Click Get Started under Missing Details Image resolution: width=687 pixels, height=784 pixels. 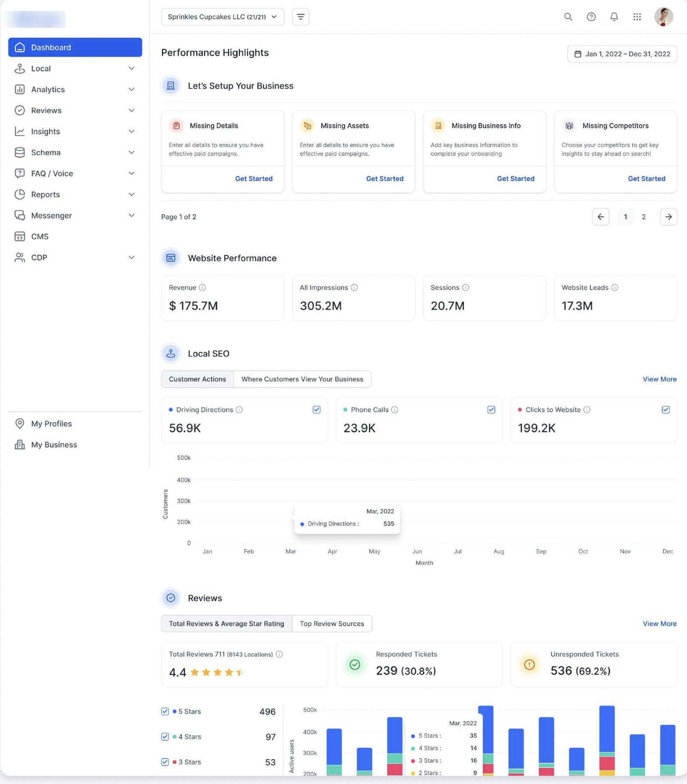point(254,179)
